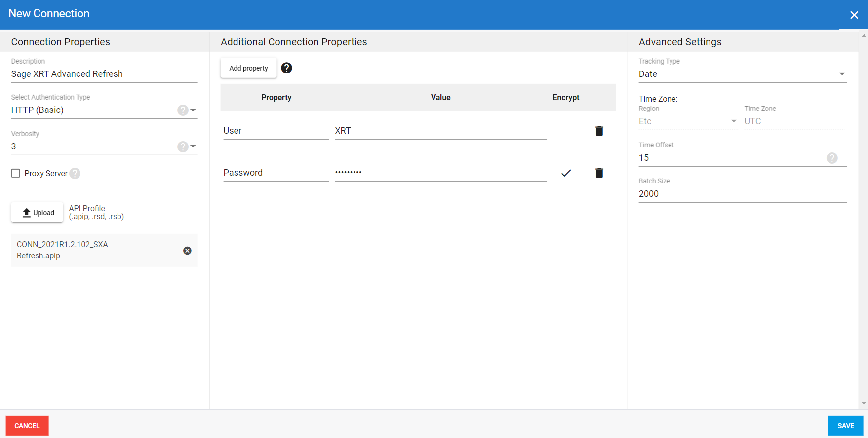Open the Tracking Type dropdown
Image resolution: width=868 pixels, height=438 pixels.
[842, 74]
